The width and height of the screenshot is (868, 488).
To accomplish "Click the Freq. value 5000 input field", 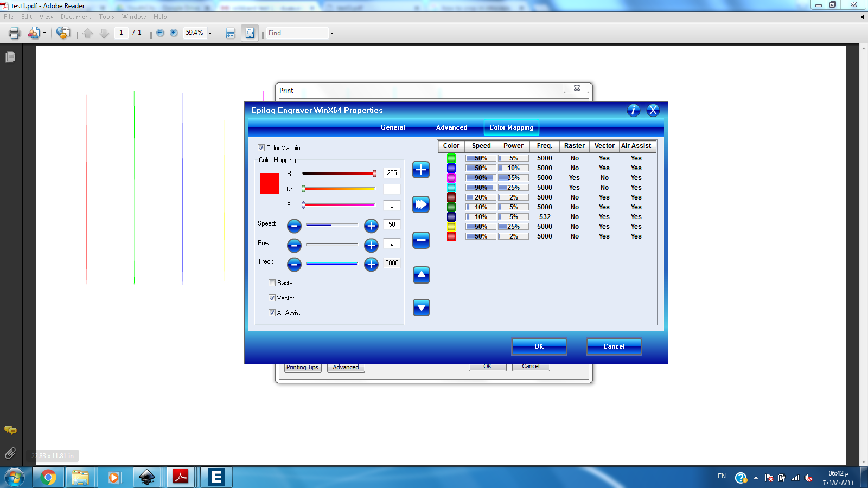I will (392, 263).
